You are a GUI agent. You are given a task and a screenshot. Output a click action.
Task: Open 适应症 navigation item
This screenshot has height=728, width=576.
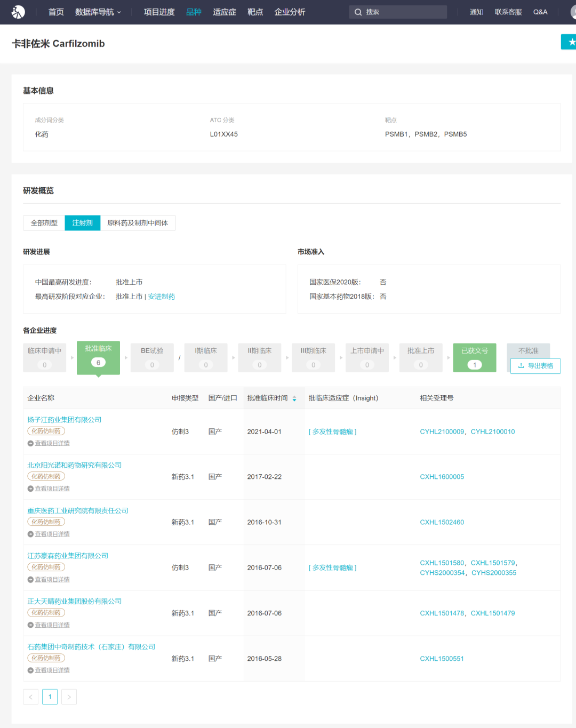[225, 12]
